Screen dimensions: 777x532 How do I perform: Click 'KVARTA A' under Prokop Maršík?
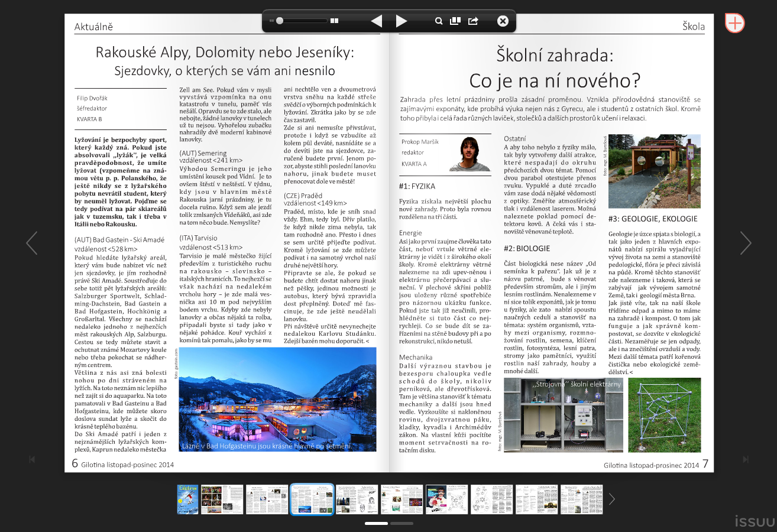point(414,164)
